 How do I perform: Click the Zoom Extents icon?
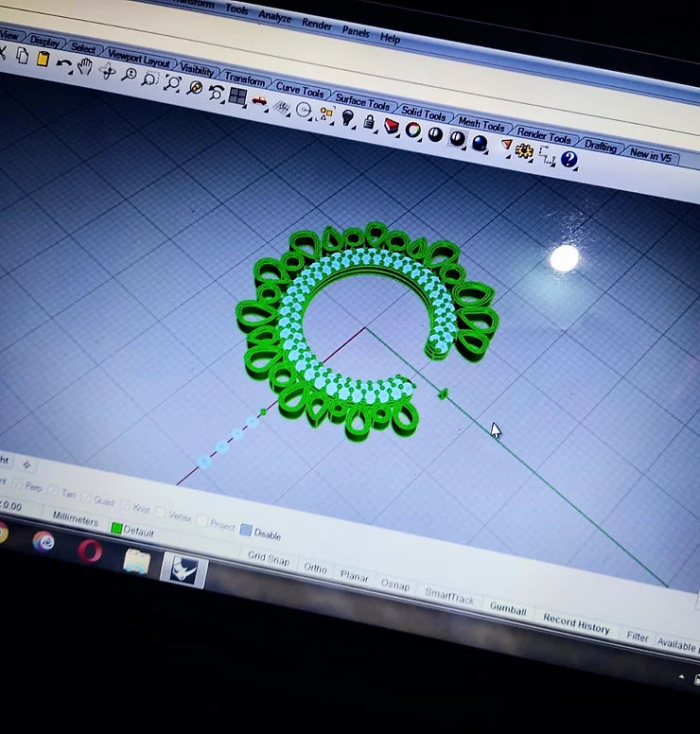[172, 83]
